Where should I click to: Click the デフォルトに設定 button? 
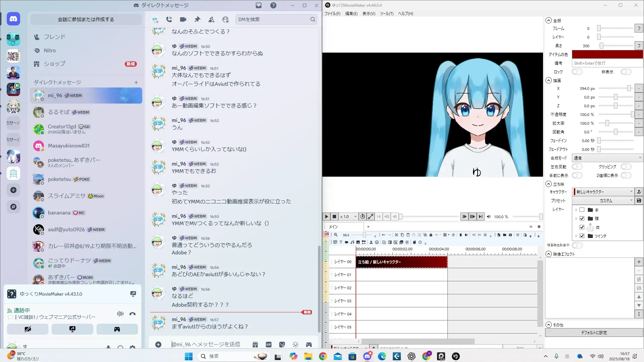[594, 333]
